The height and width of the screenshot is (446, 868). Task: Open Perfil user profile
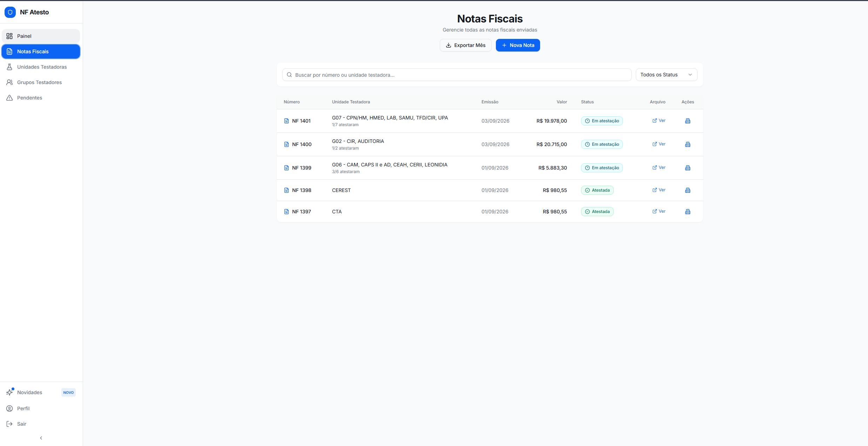coord(41,409)
